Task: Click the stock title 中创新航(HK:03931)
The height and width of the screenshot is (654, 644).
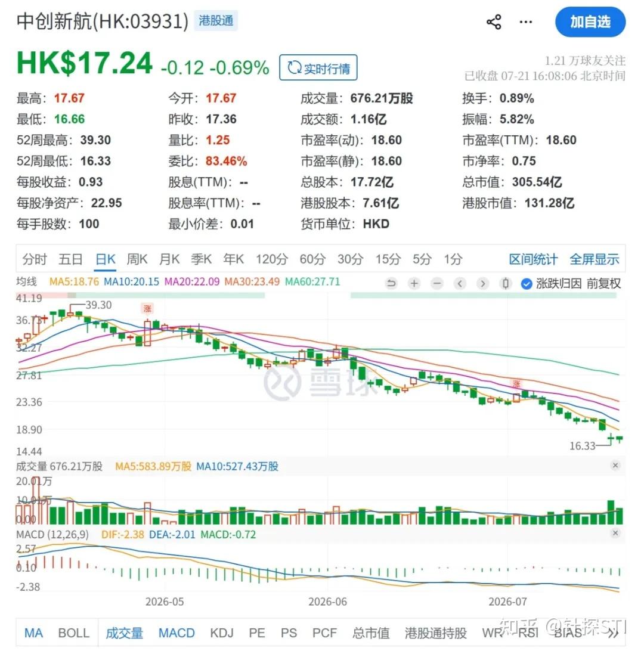Action: tap(103, 21)
